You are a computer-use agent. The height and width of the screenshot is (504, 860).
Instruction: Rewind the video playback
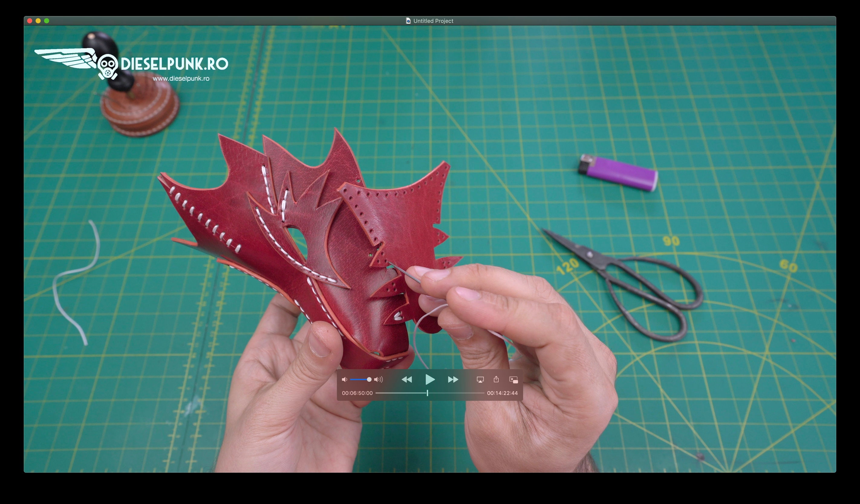[406, 379]
